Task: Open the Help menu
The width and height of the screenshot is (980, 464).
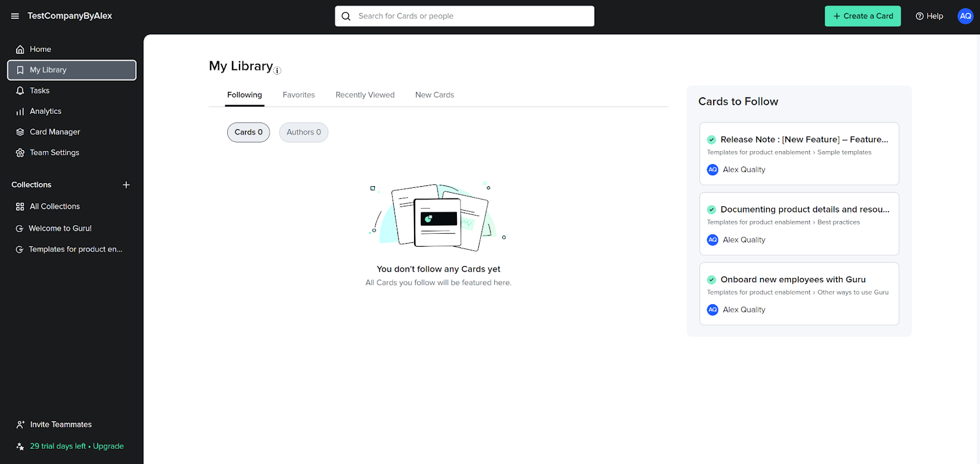Action: (929, 16)
